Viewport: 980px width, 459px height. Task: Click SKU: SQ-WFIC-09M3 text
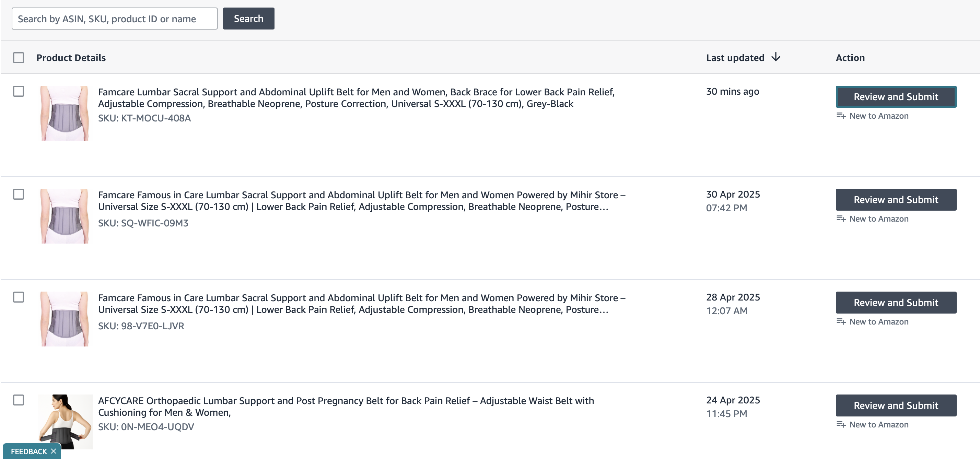(x=143, y=223)
